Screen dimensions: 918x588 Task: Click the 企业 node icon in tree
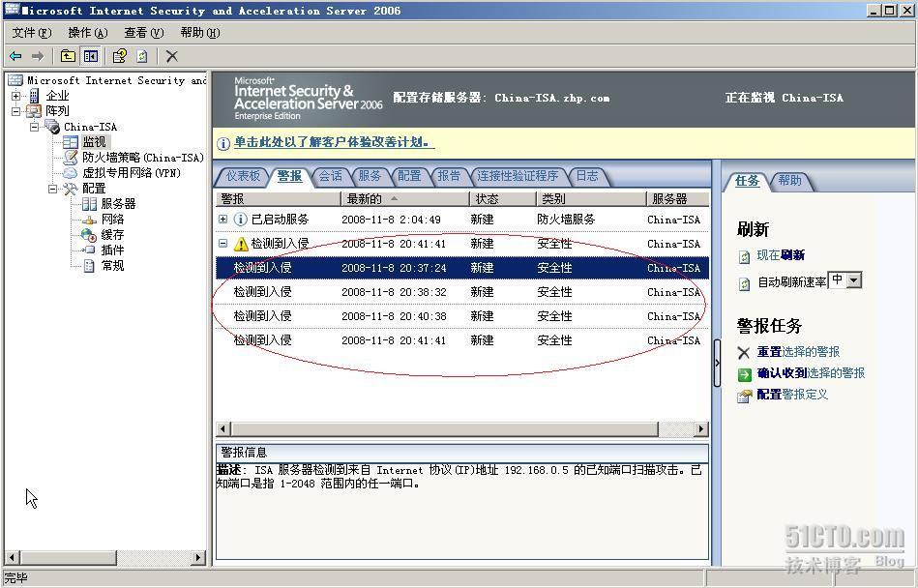[35, 96]
